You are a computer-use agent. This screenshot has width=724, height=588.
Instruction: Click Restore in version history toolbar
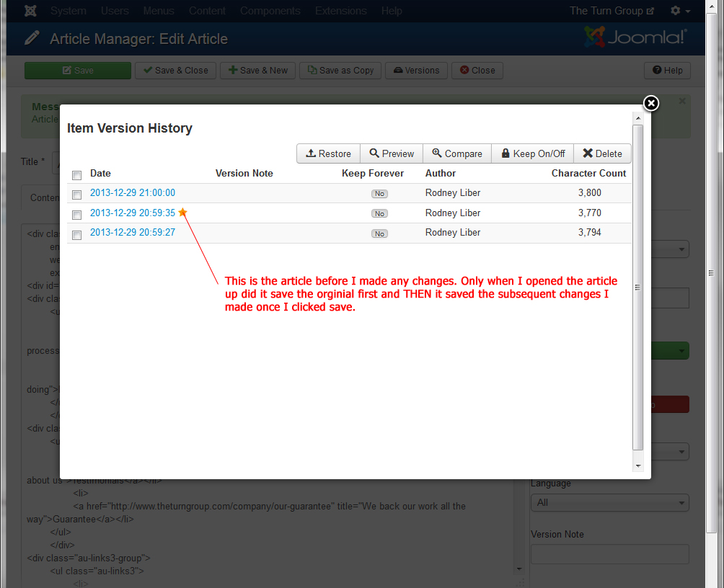tap(328, 153)
